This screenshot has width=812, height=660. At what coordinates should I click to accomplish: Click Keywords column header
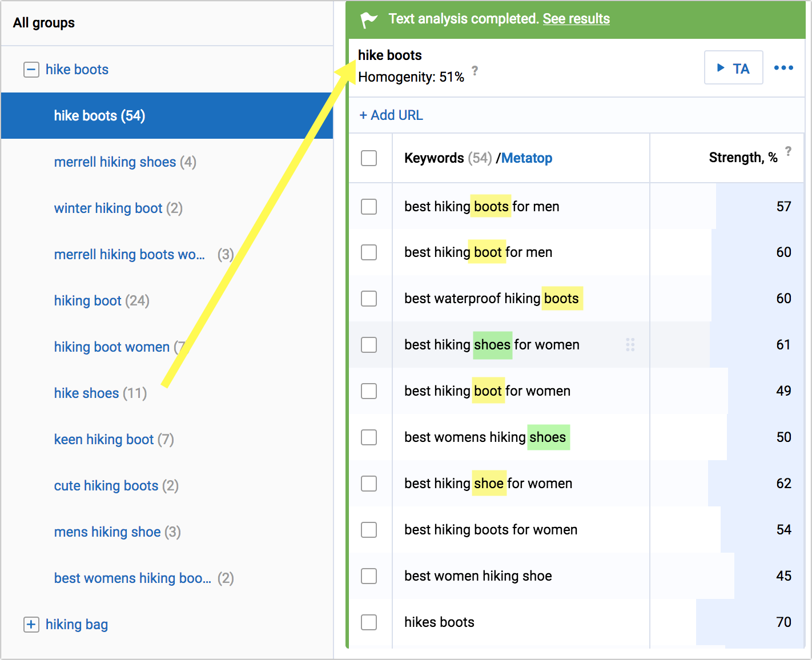click(434, 158)
